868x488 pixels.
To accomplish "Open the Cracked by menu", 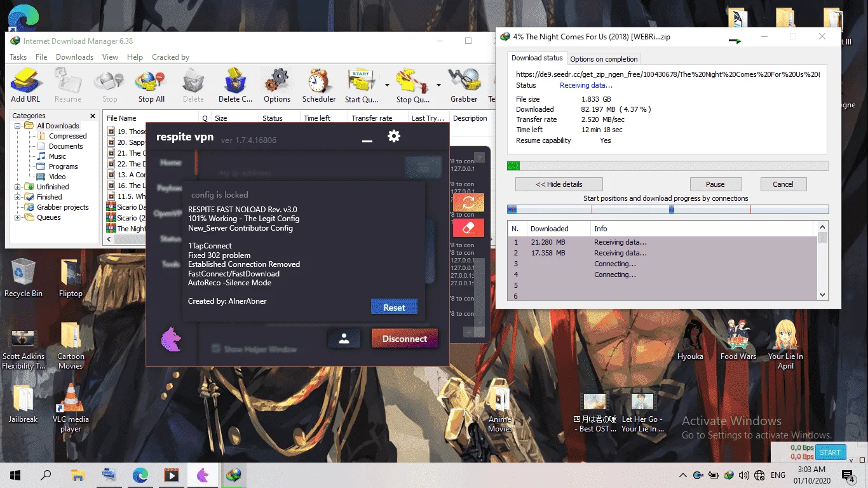I will (x=170, y=57).
